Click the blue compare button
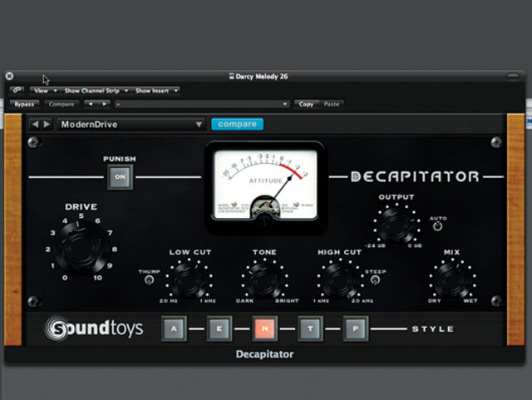 click(x=237, y=124)
